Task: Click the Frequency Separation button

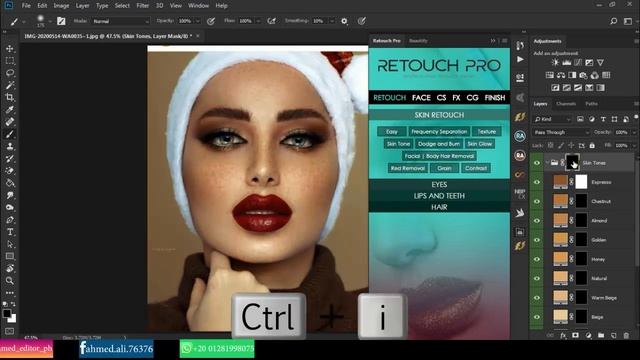Action: coord(439,131)
